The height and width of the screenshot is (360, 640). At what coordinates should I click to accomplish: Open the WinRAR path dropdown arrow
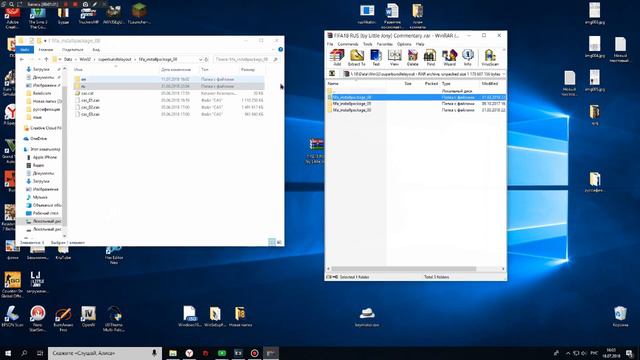[504, 74]
